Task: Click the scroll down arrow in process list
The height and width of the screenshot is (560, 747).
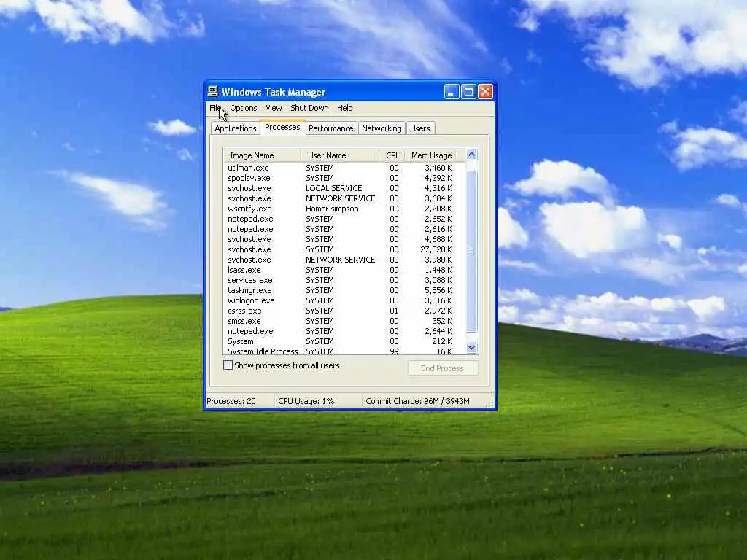Action: pos(472,348)
